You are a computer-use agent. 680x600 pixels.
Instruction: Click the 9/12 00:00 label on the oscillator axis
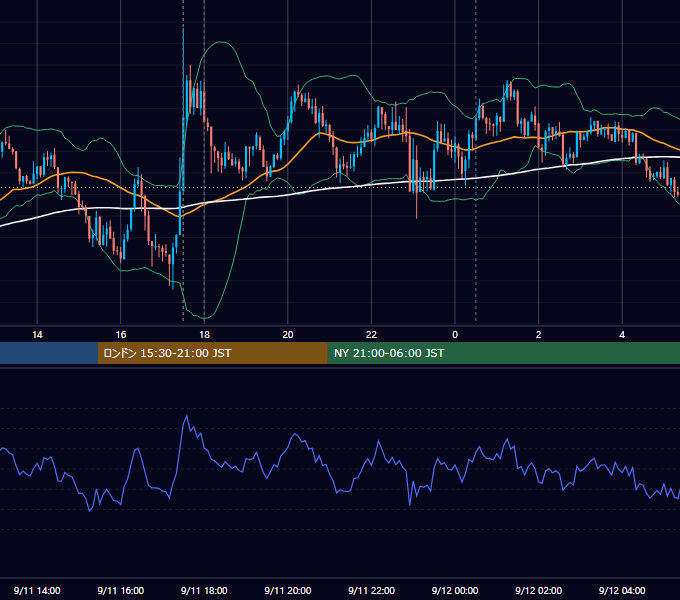coord(455,590)
